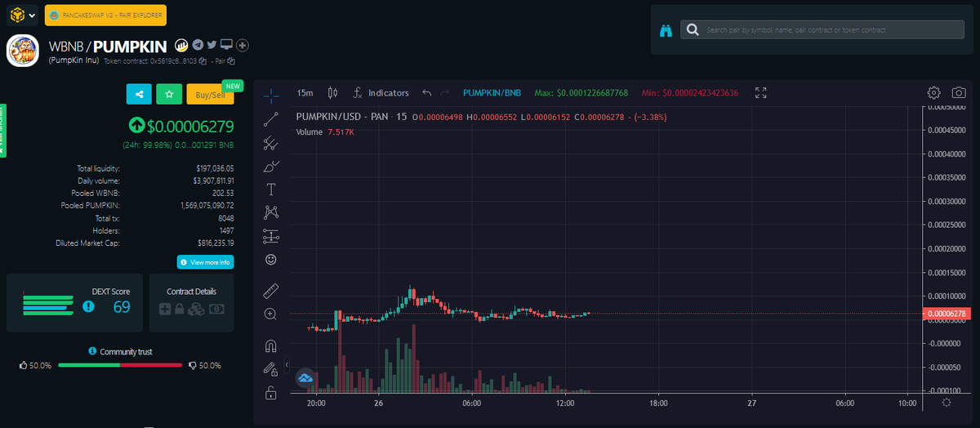Open the Telegram link icon
The height and width of the screenshot is (428, 980).
(x=198, y=44)
